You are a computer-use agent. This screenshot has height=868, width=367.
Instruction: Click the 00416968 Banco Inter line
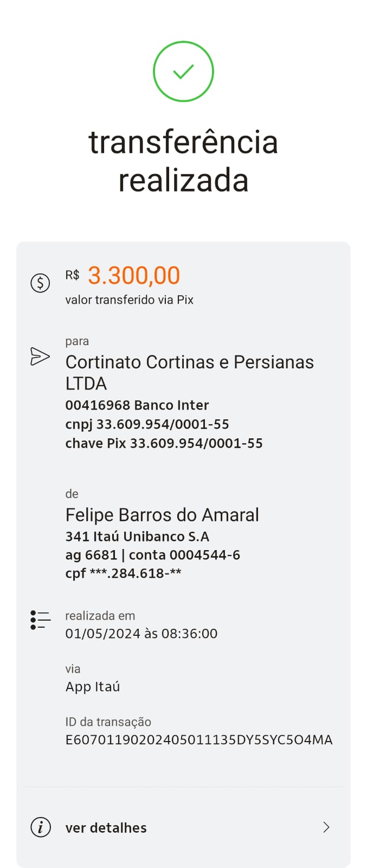coord(137,405)
